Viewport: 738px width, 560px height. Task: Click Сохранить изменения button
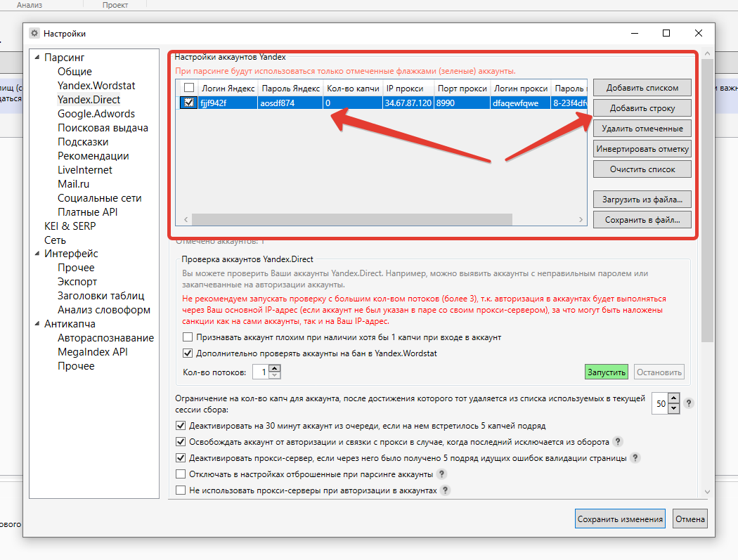[620, 519]
